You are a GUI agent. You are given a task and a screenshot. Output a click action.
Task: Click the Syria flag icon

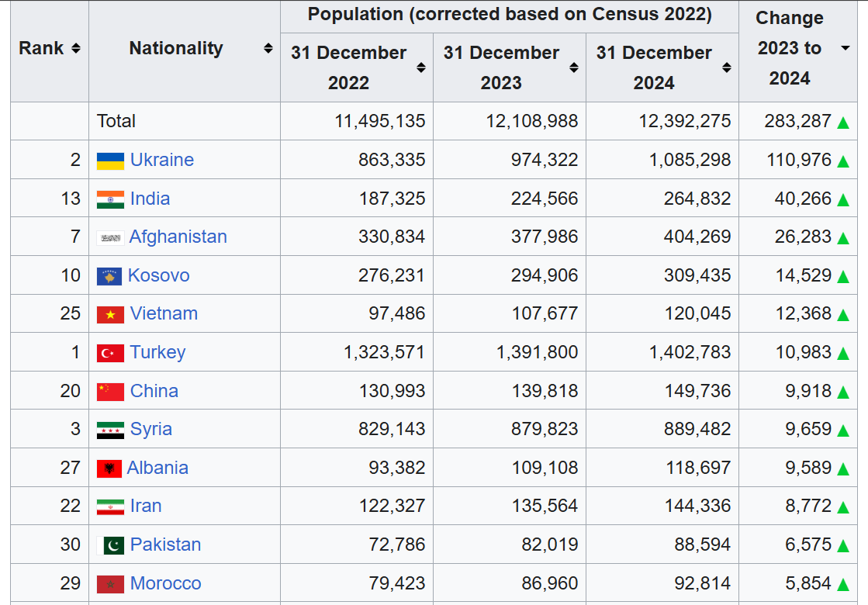[x=110, y=430]
